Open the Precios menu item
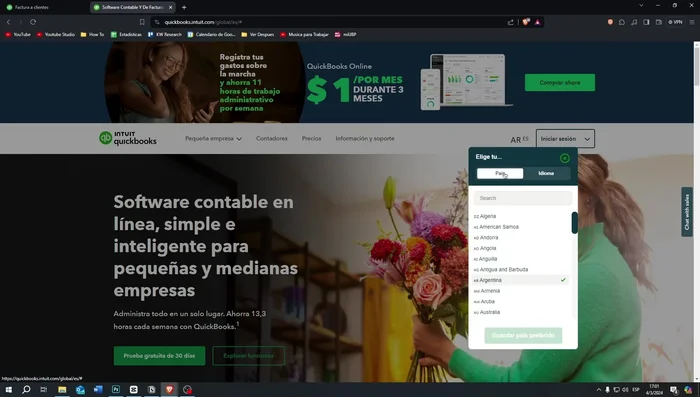Screen dimensions: 700x397 click(x=311, y=138)
